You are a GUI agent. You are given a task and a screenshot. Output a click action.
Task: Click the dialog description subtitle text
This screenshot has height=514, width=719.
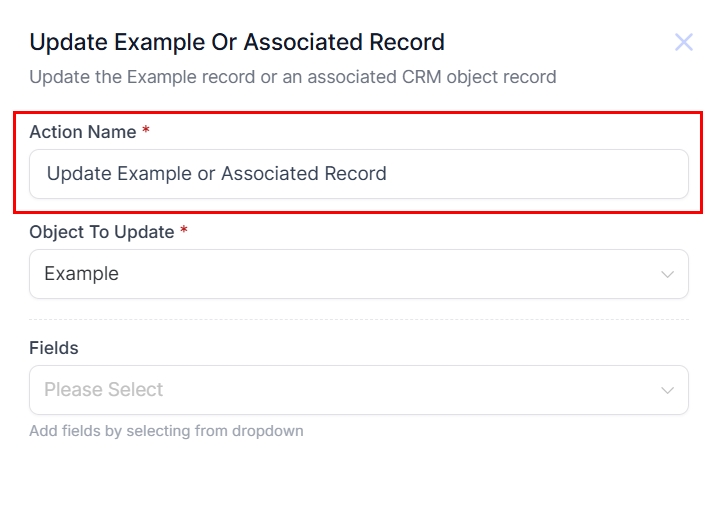tap(292, 77)
